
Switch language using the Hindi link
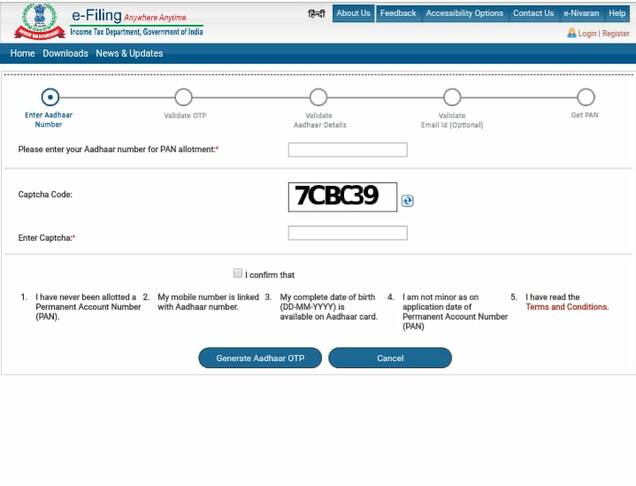point(316,13)
